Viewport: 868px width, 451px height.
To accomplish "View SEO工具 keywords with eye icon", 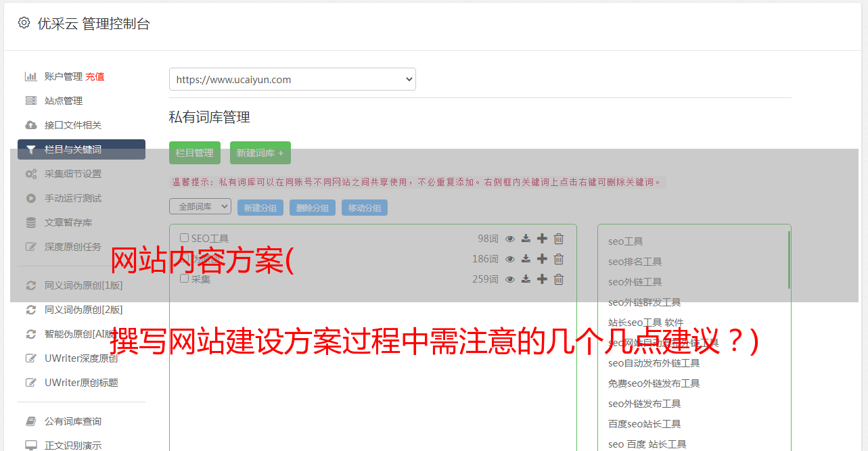I will coord(510,239).
